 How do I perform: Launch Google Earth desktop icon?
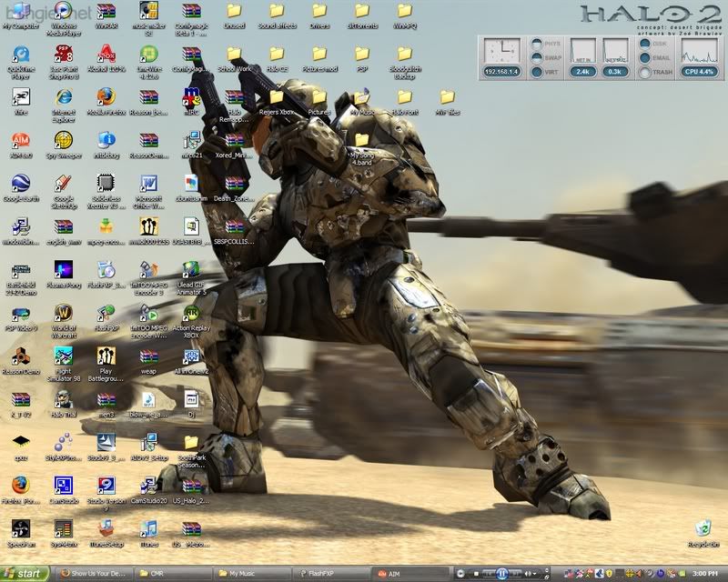tap(20, 188)
